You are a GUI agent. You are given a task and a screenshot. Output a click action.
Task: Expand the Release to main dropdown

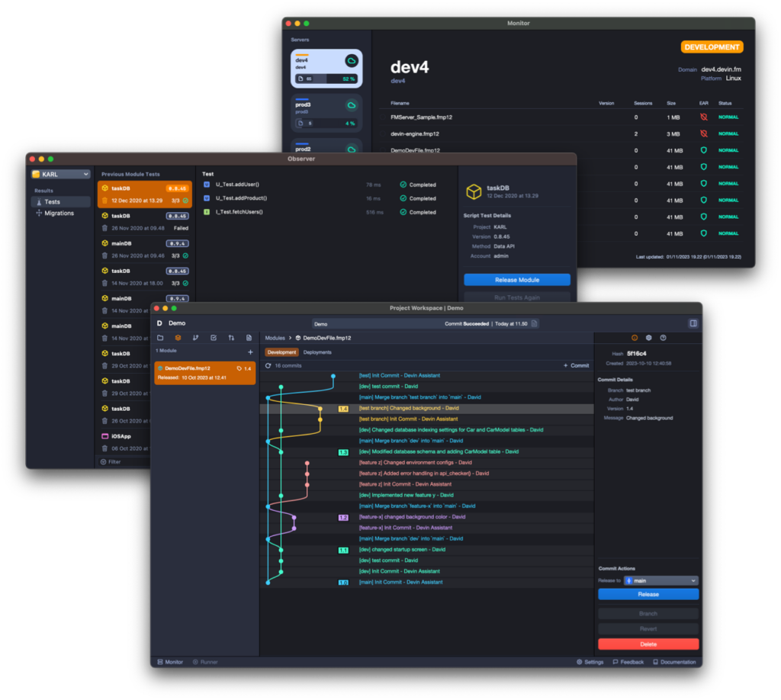tap(660, 580)
